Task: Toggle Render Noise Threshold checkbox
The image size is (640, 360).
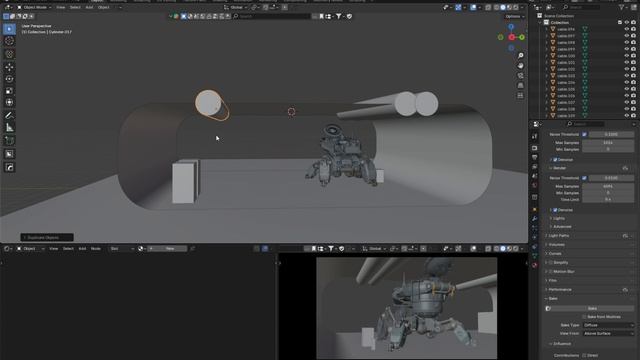Action: click(x=584, y=178)
